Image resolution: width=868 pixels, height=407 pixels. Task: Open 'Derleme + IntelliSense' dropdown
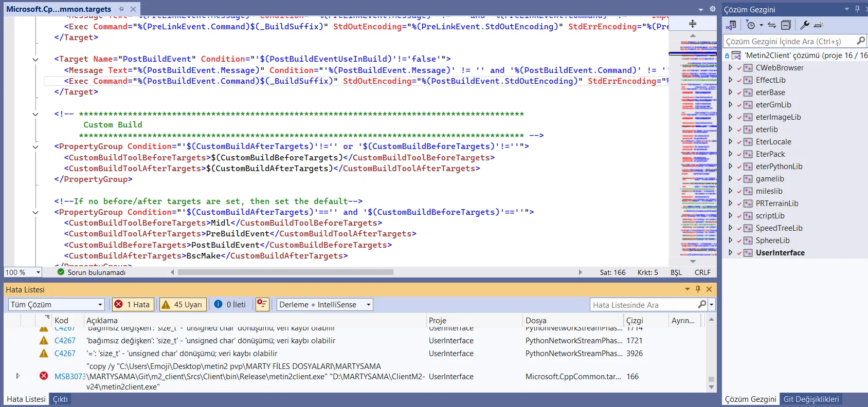coord(324,305)
